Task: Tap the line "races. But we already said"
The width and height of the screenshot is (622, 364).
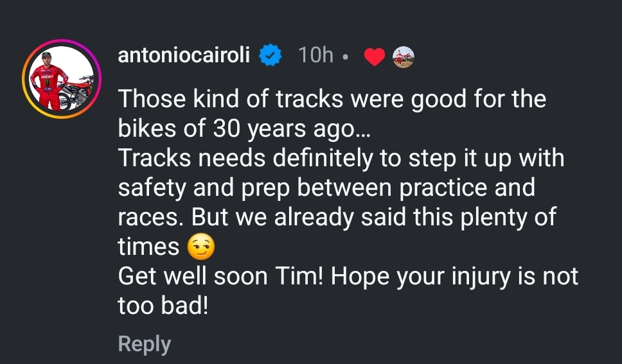Action: coord(337,217)
